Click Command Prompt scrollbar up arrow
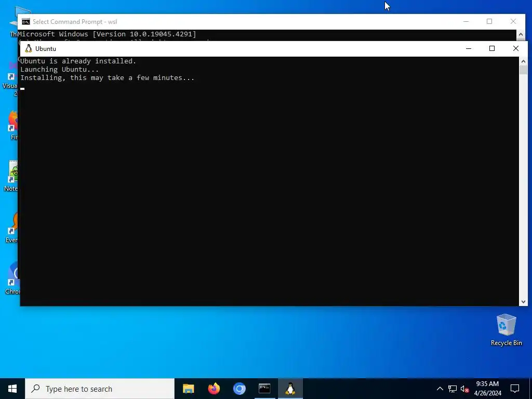532x399 pixels. [521, 34]
